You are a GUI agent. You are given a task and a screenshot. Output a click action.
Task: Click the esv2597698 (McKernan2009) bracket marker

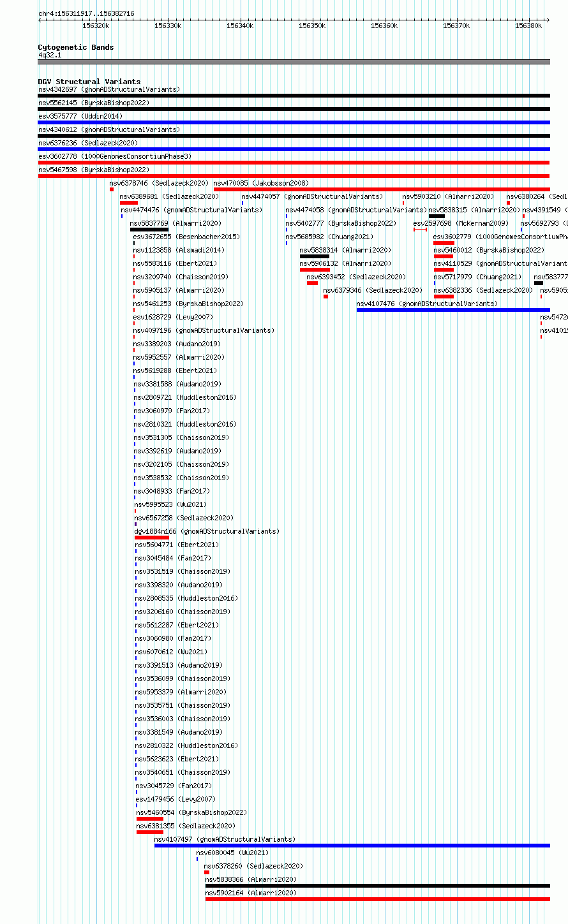[420, 230]
